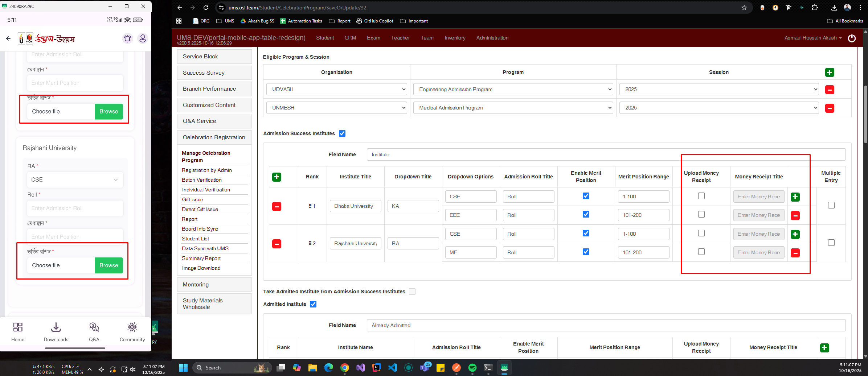Viewport: 868px width, 376px height.
Task: Tap the back arrow in mobile app header
Action: pos(8,38)
